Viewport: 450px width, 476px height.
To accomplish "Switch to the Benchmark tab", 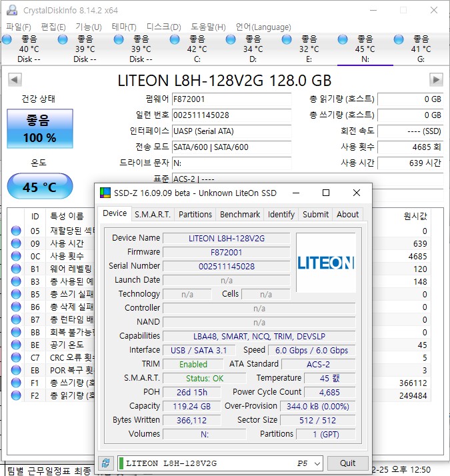I will [240, 214].
